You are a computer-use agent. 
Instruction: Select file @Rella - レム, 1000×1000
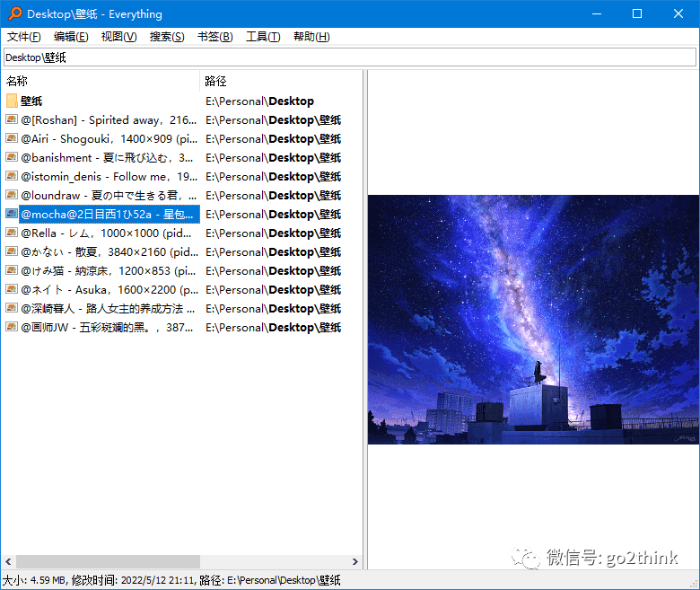tap(106, 233)
